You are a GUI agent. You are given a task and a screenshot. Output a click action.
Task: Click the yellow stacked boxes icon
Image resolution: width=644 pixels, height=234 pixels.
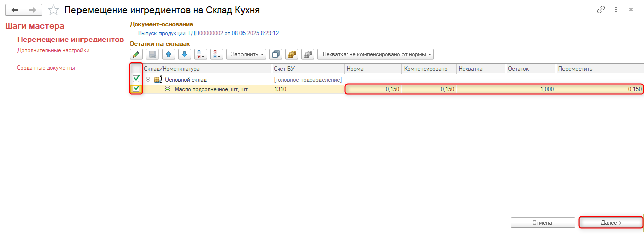292,54
